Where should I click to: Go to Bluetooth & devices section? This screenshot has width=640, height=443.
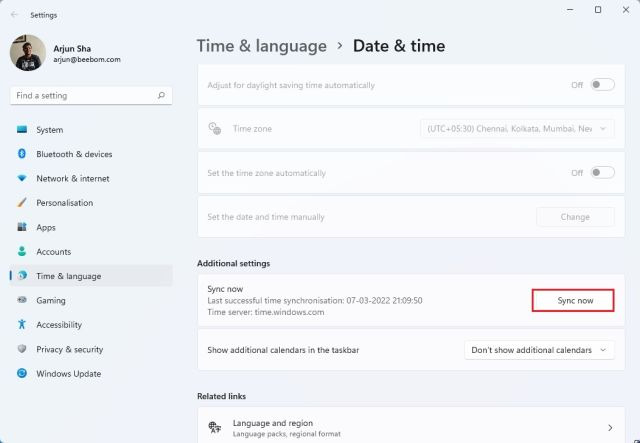91,154
